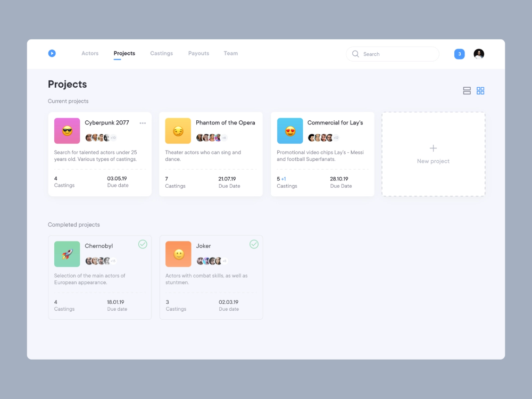The image size is (532, 399).
Task: Switch to list view layout
Action: [467, 91]
